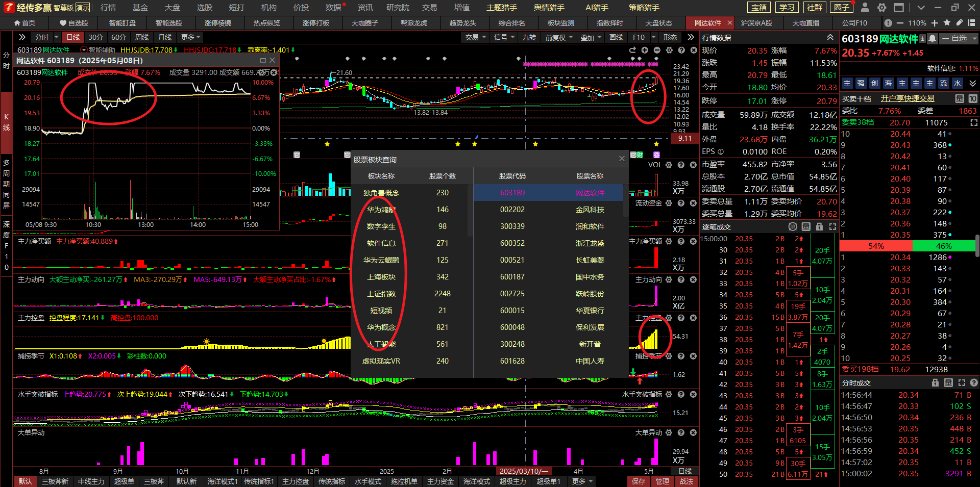Click the 46% green sell ratio bar
The image size is (980, 487).
(943, 246)
